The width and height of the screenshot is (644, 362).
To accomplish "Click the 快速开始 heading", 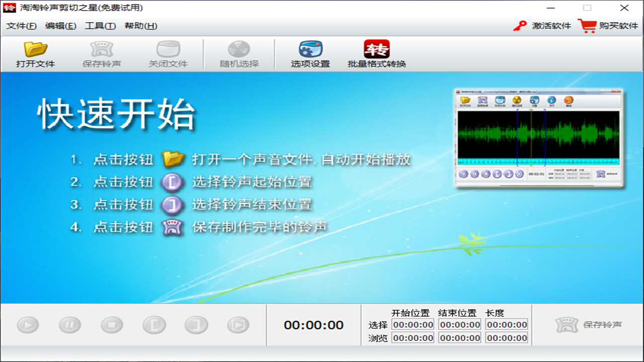I will click(116, 115).
